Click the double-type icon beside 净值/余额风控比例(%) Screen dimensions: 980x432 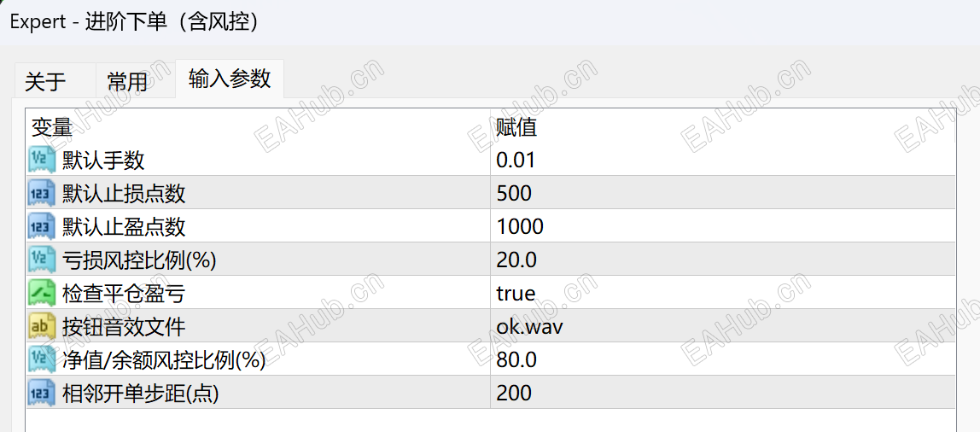coord(42,359)
